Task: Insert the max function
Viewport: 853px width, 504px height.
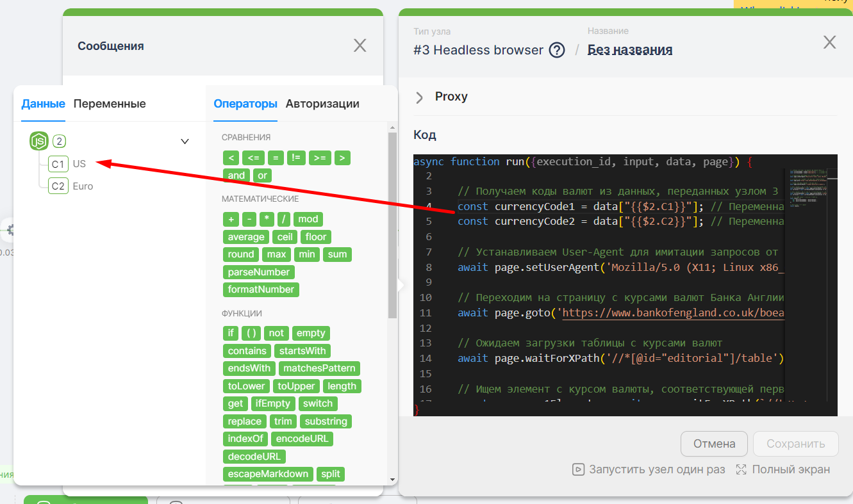Action: (277, 254)
